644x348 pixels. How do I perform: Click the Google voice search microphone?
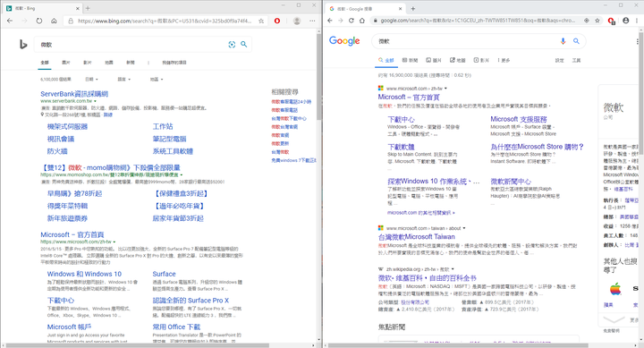563,41
